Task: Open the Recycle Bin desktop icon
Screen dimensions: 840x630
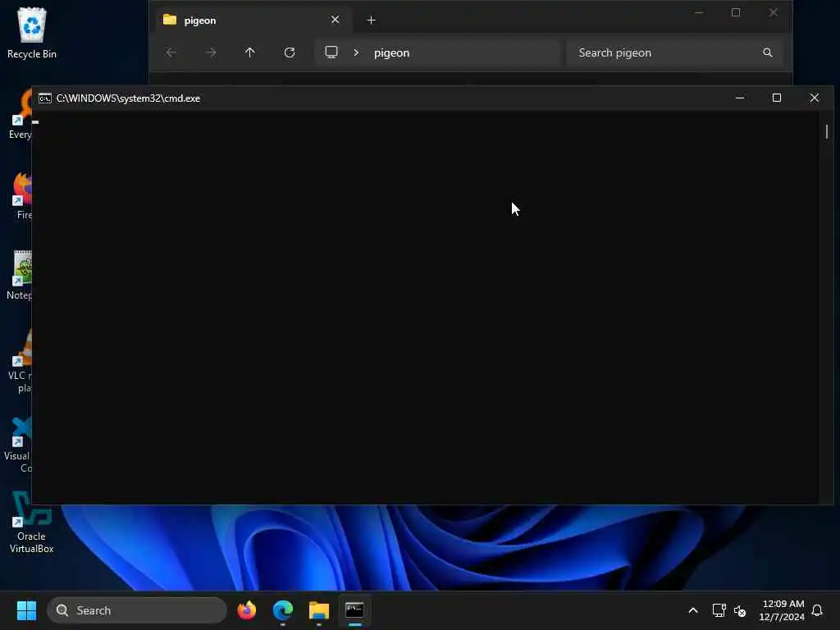Action: click(32, 33)
